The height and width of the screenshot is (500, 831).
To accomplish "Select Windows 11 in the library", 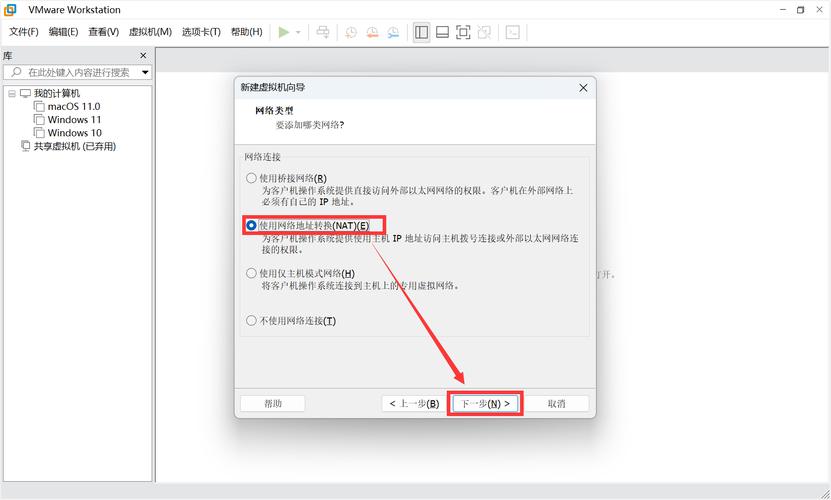I will point(74,119).
